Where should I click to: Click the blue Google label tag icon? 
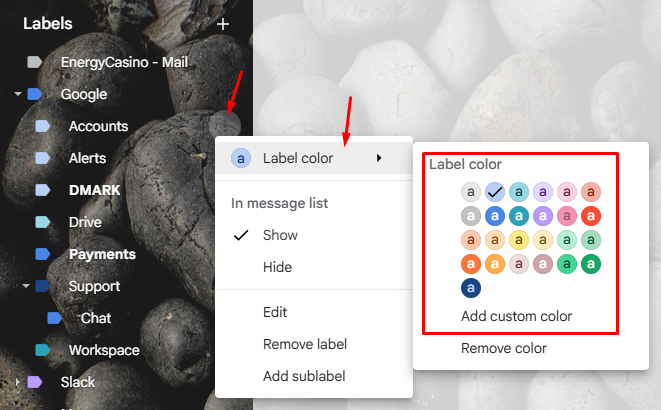tap(35, 94)
